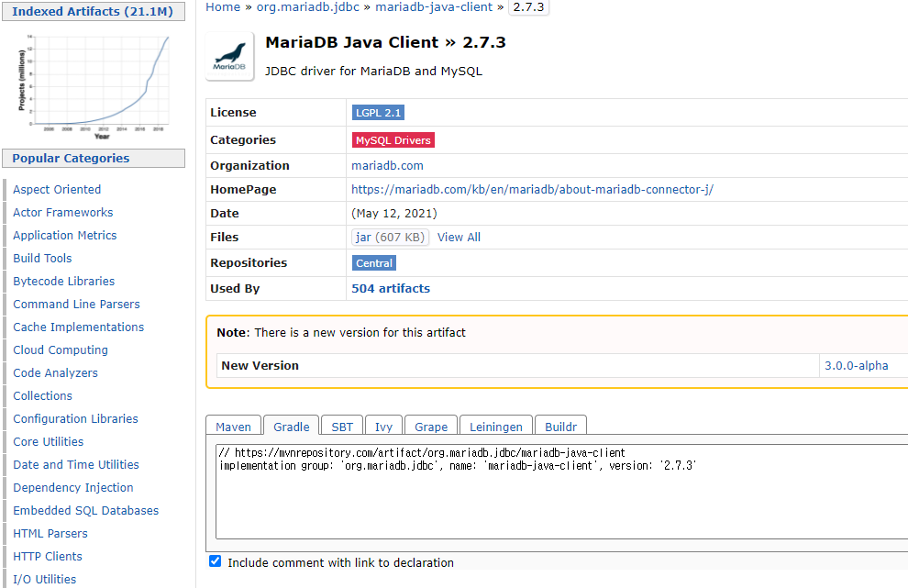Open the about-mariadb-connector-j homepage URL
The width and height of the screenshot is (908, 588).
pyautogui.click(x=532, y=190)
